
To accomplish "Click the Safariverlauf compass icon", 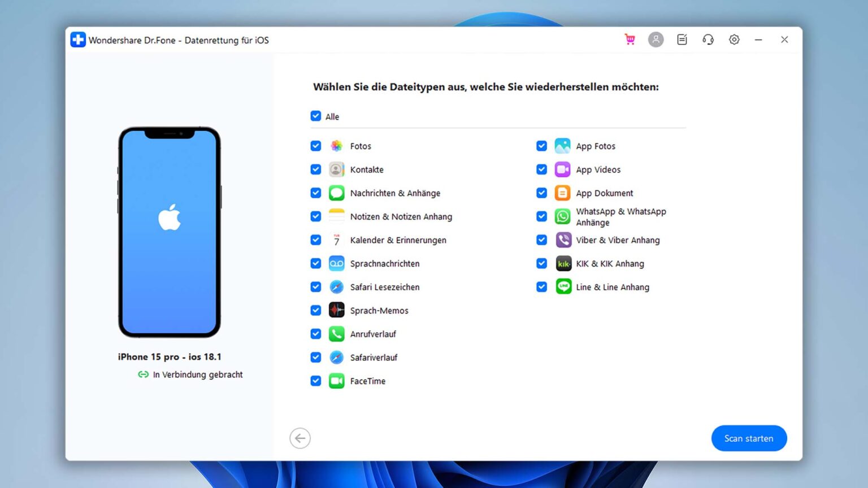I will coord(336,358).
